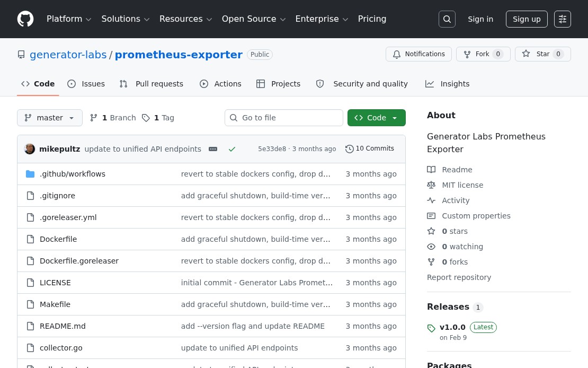Click the Sign in link
The image size is (588, 368).
pyautogui.click(x=480, y=19)
